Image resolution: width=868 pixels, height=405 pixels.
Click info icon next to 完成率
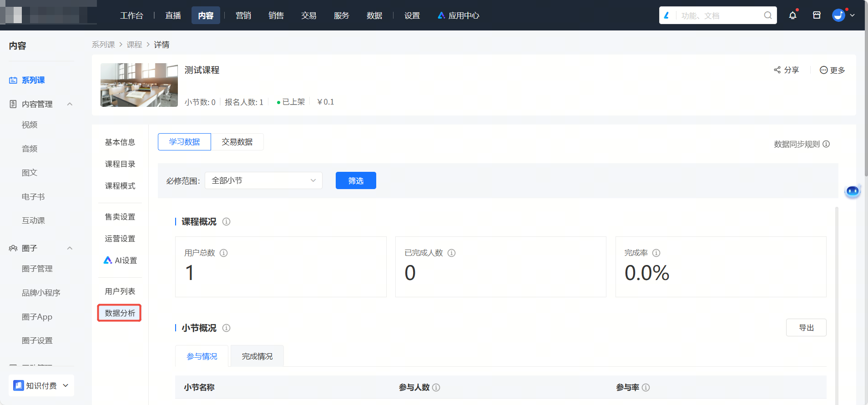656,253
